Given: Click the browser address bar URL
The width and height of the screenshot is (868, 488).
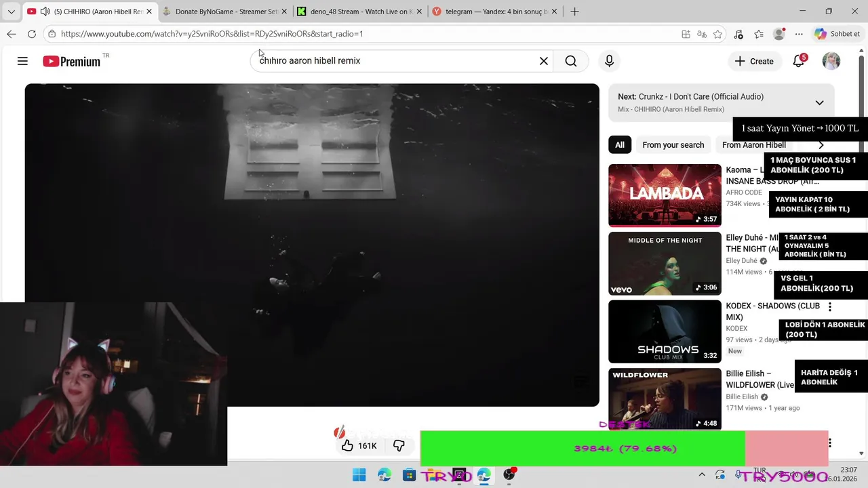Looking at the screenshot, I should [212, 34].
